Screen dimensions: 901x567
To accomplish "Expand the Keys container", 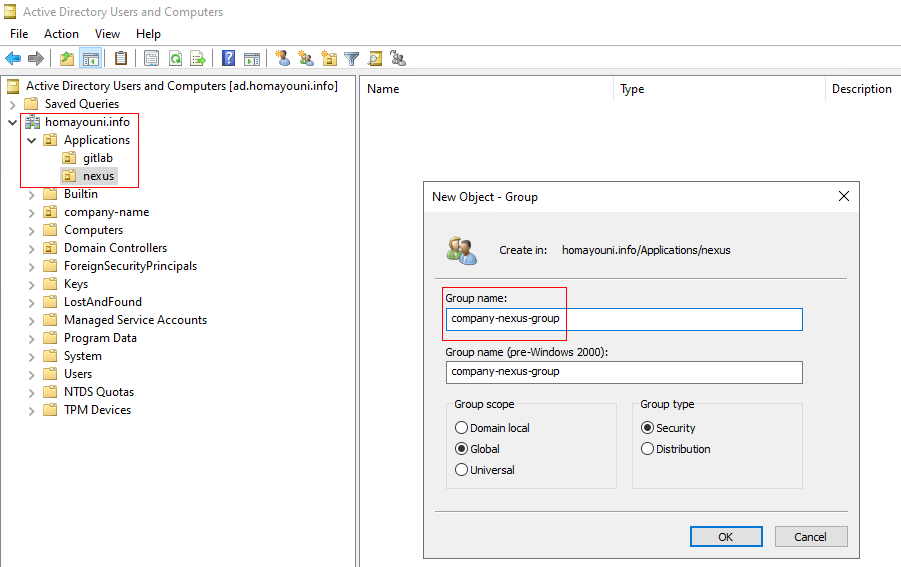I will pos(32,285).
